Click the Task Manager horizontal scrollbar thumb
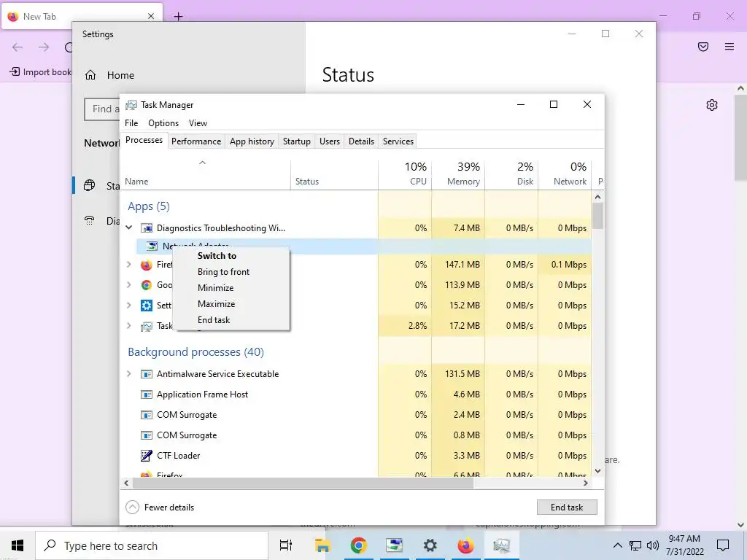This screenshot has width=747, height=560. [x=303, y=483]
